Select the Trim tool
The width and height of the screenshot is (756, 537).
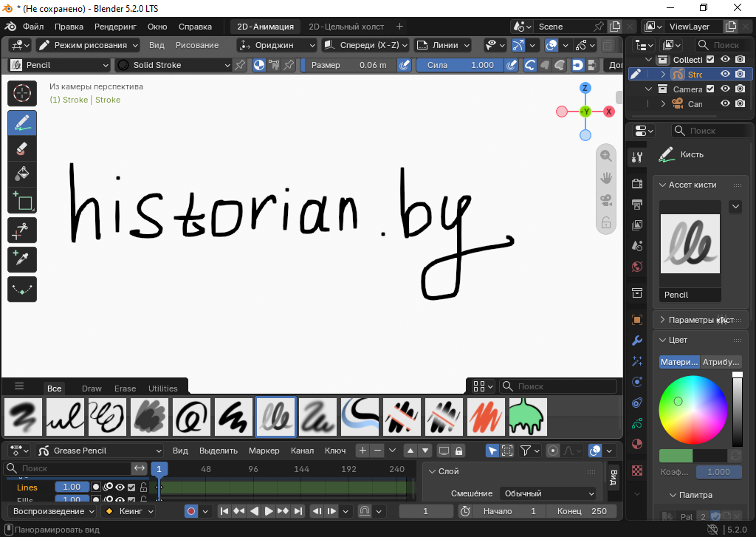(22, 230)
